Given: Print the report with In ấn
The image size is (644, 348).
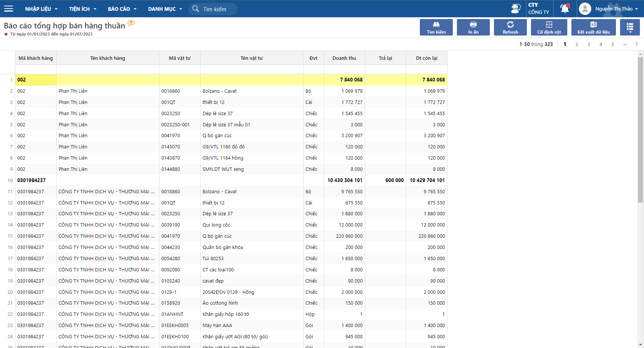Looking at the screenshot, I should [x=473, y=27].
